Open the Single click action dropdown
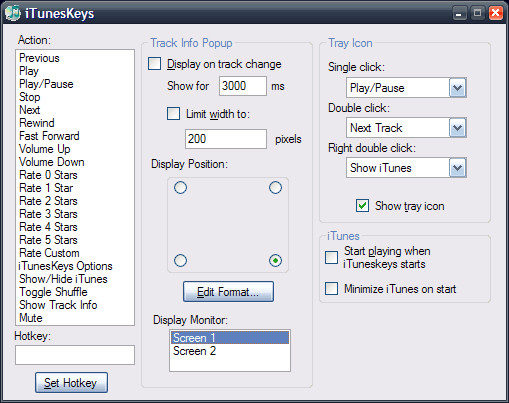Screen dimensions: 509x403 (457, 88)
